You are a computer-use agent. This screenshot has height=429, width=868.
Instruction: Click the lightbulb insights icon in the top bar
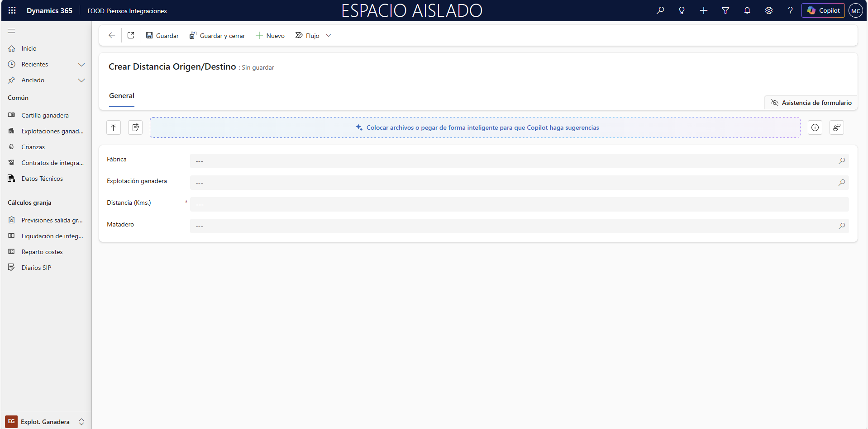[x=682, y=10]
